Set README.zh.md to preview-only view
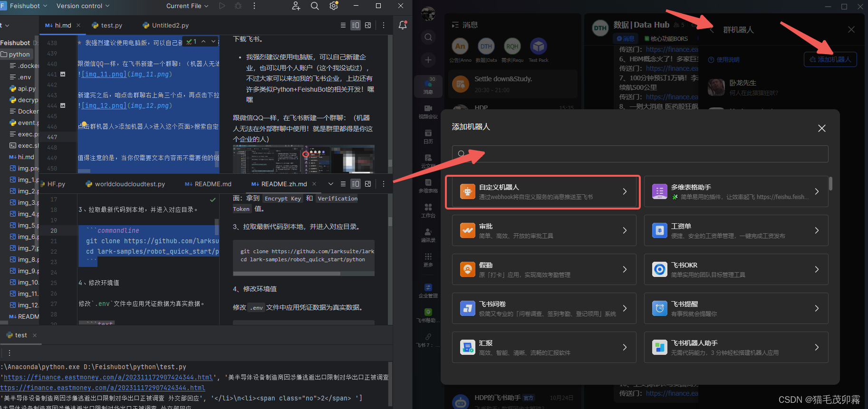Screen dimensions: 868x409 [368, 184]
